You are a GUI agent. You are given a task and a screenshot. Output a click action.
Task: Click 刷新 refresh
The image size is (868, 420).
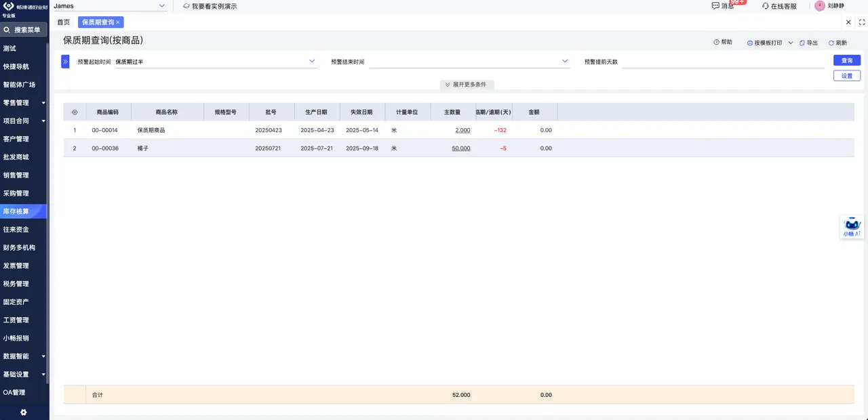(x=837, y=43)
